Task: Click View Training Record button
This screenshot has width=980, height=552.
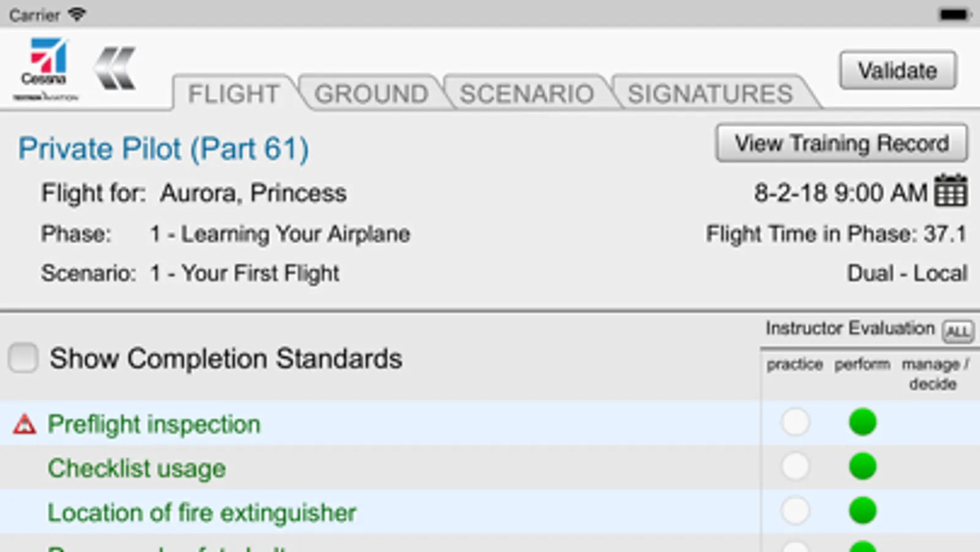Action: click(x=841, y=144)
